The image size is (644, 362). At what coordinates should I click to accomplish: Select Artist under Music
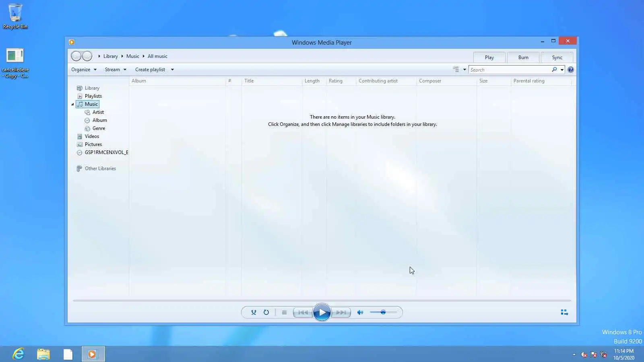tap(98, 112)
